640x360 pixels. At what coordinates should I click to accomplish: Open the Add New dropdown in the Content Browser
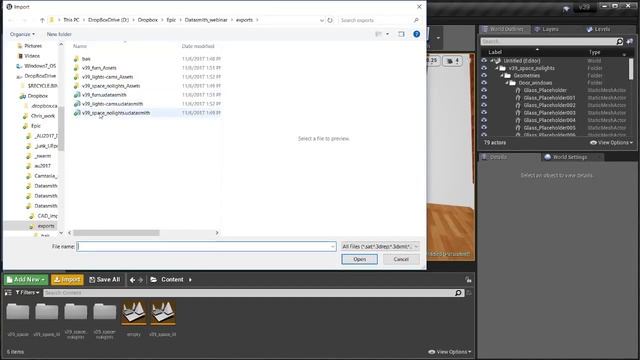pos(26,280)
